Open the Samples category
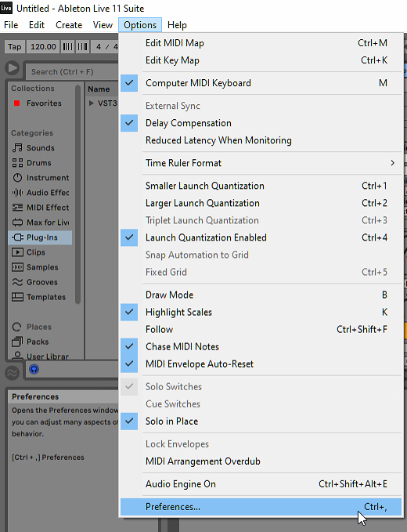Screen dimensions: 407x532 [x=35, y=267]
